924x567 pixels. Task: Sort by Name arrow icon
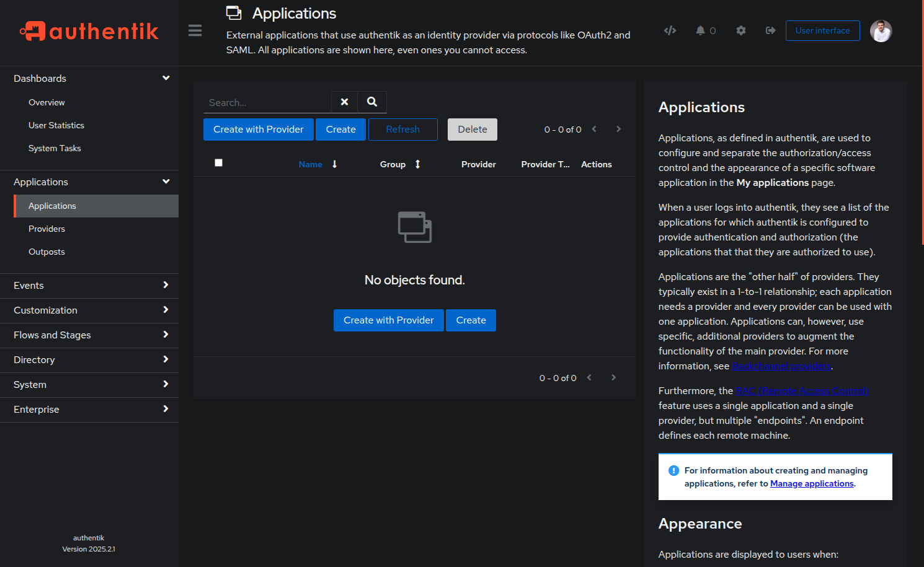point(334,164)
